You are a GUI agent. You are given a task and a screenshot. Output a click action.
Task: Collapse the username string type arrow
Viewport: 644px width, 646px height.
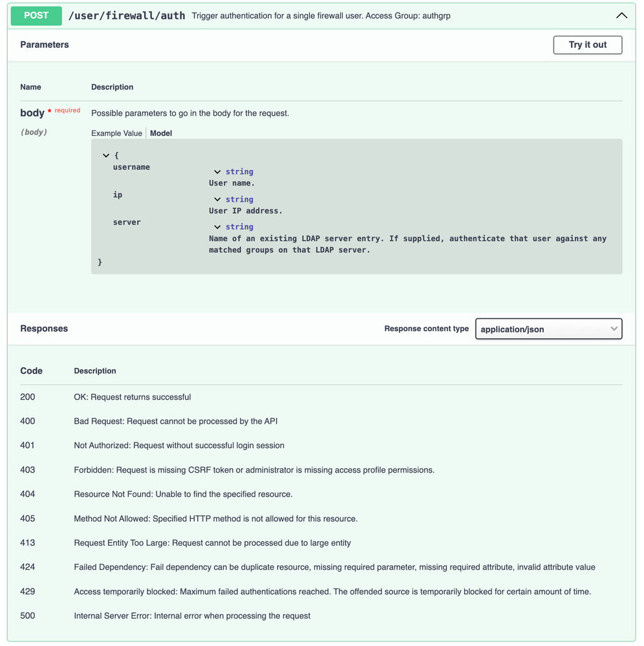coord(218,172)
